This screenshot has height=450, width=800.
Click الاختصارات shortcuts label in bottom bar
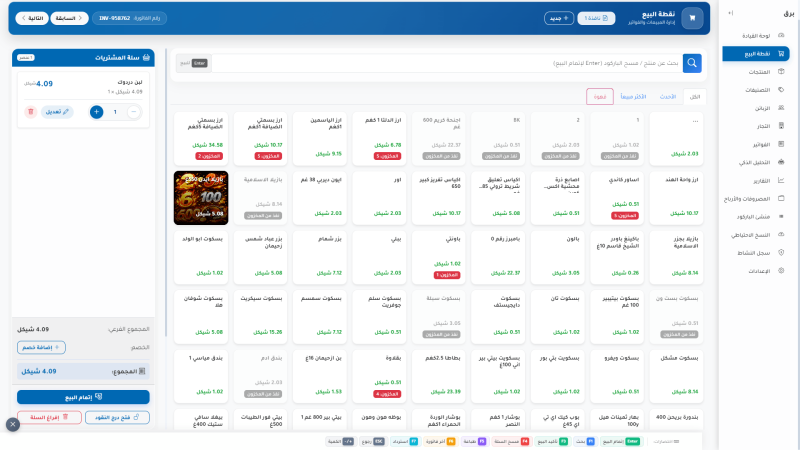click(666, 441)
